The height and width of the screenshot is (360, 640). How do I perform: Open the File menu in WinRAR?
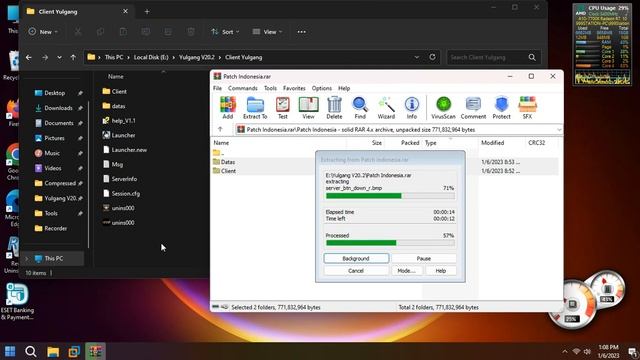(217, 88)
